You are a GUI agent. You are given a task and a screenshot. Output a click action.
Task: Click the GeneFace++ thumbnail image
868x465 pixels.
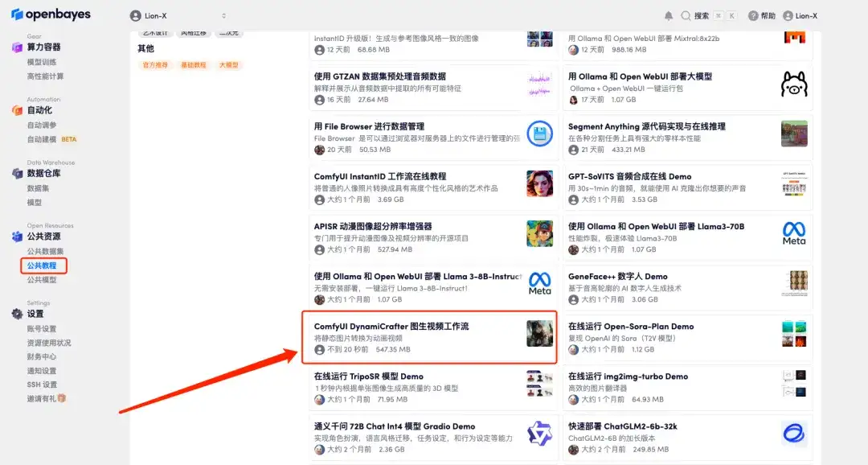pyautogui.click(x=794, y=283)
